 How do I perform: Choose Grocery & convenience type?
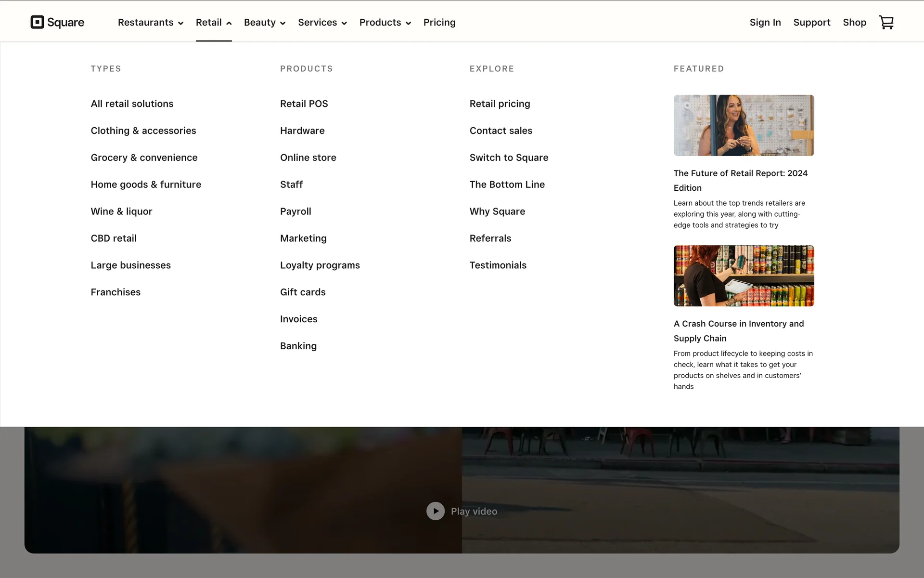coord(144,158)
